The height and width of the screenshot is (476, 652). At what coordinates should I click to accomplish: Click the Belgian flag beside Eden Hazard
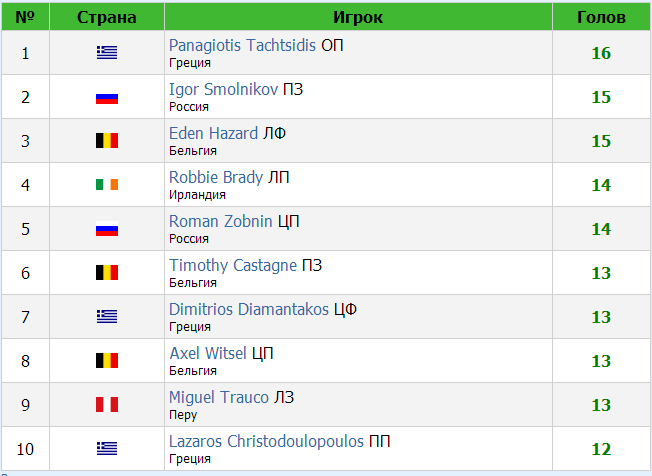click(x=107, y=141)
